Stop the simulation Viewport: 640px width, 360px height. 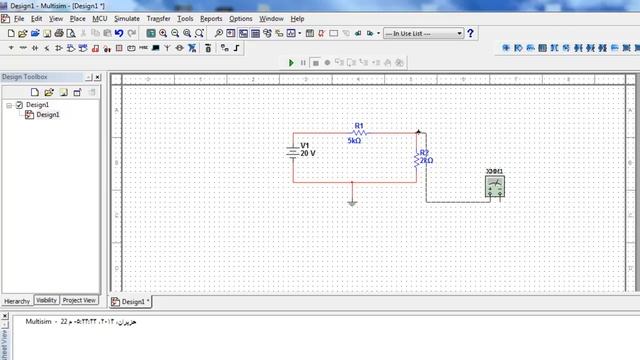point(316,63)
